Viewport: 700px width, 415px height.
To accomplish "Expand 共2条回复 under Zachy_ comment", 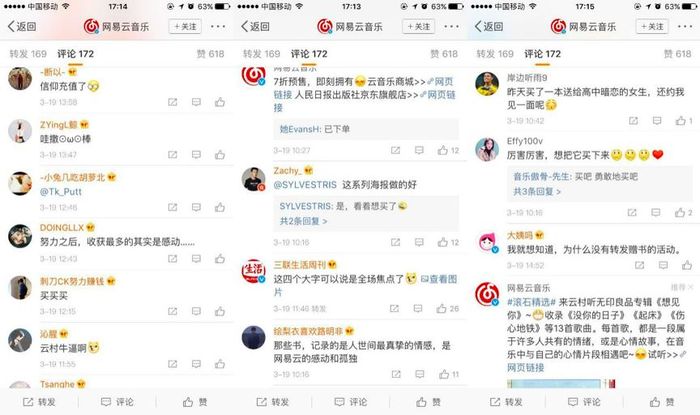I will 303,221.
